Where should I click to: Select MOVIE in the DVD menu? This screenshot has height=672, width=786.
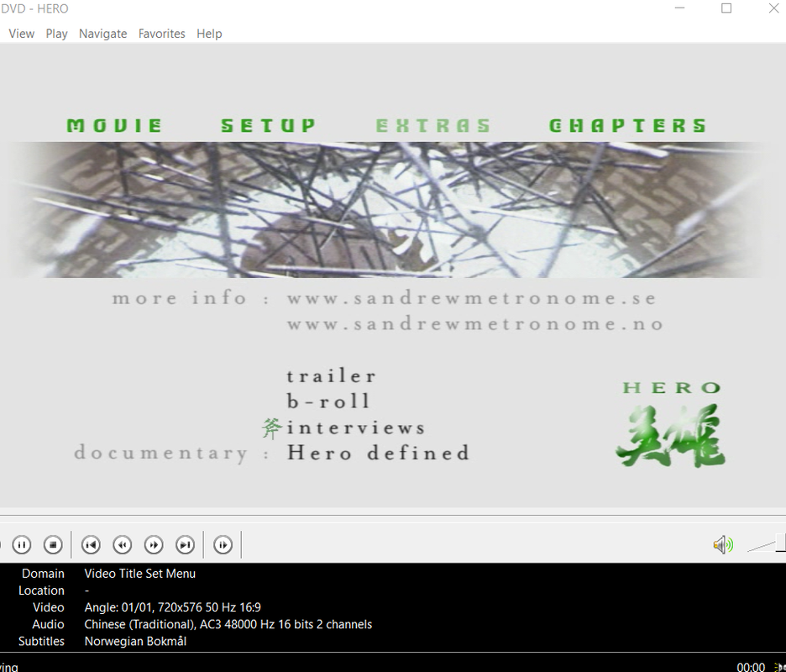point(115,125)
